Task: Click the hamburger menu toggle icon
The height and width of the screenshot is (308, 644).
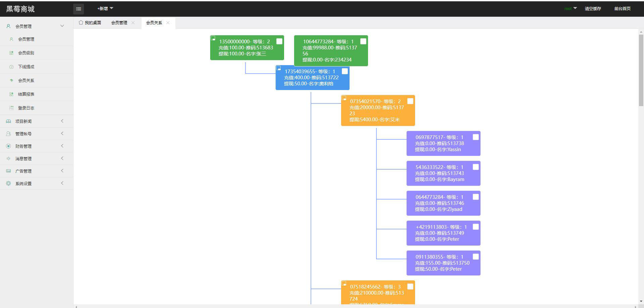Action: click(x=79, y=9)
